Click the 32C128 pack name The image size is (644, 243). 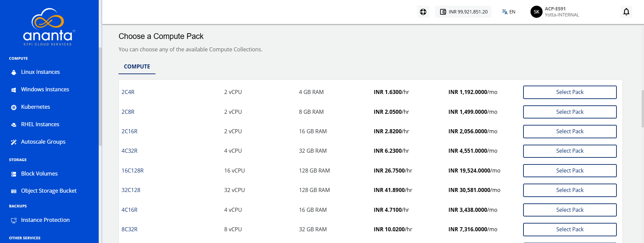pyautogui.click(x=131, y=190)
